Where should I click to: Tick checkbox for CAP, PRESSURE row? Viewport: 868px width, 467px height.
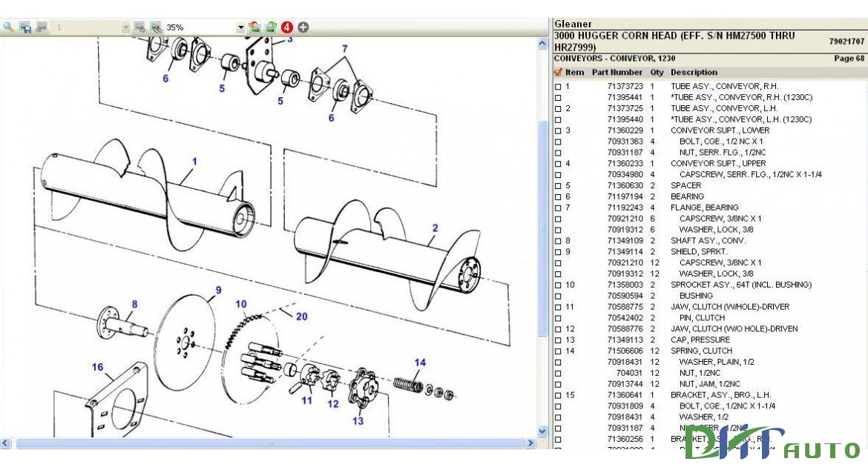click(558, 340)
